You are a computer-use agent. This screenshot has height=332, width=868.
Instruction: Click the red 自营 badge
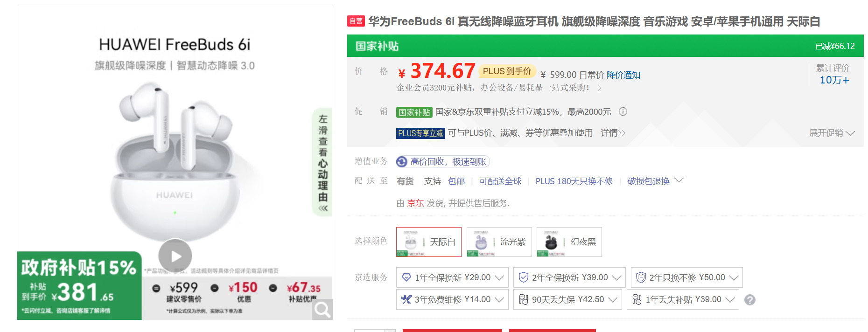click(x=356, y=21)
